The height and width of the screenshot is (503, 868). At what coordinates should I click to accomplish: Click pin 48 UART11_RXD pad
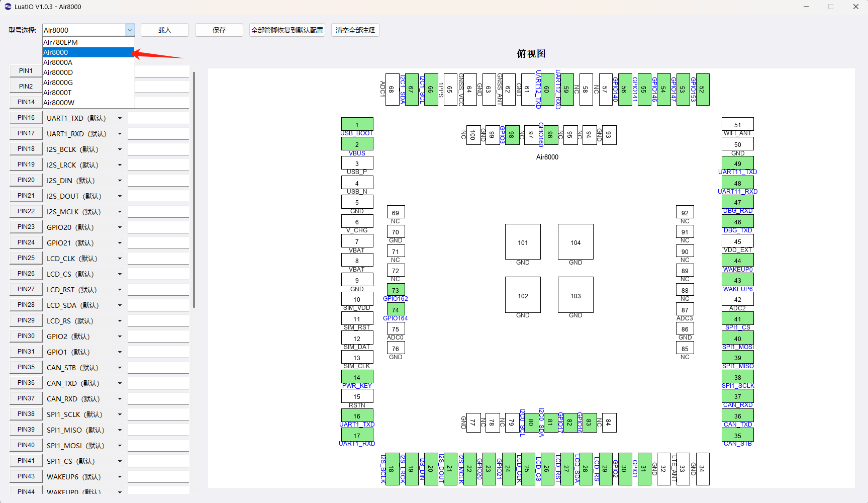pyautogui.click(x=737, y=183)
